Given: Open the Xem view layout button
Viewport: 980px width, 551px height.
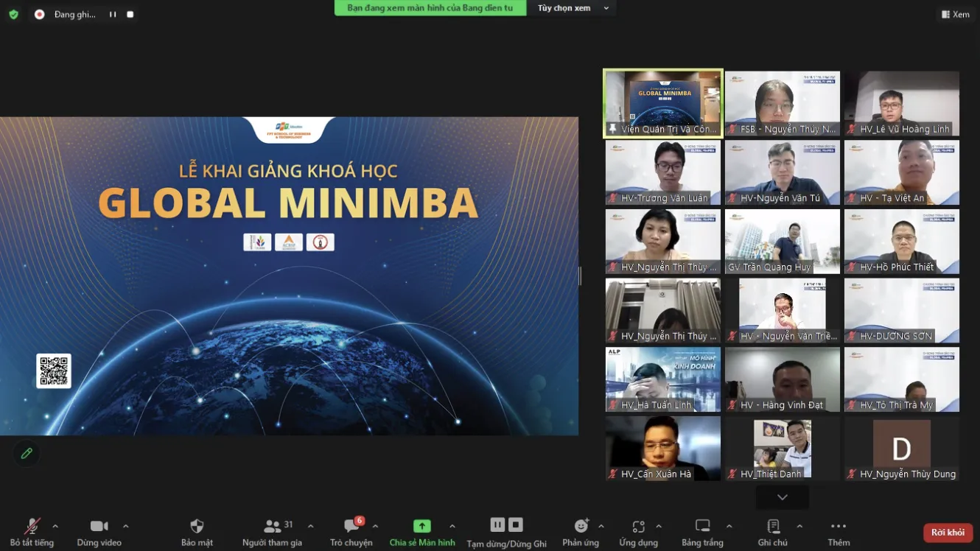Looking at the screenshot, I should point(955,14).
